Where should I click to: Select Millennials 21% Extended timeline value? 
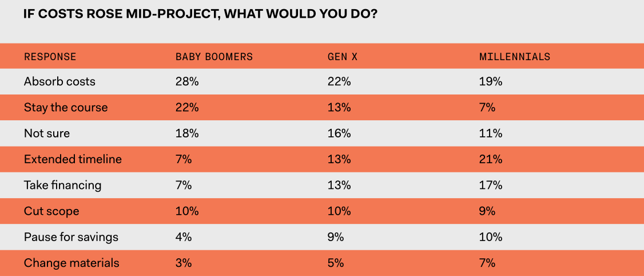[491, 159]
